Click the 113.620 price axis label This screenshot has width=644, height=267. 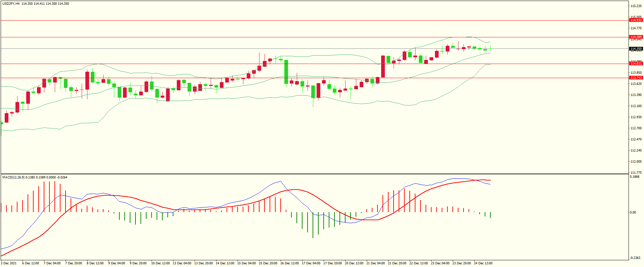tap(636, 84)
